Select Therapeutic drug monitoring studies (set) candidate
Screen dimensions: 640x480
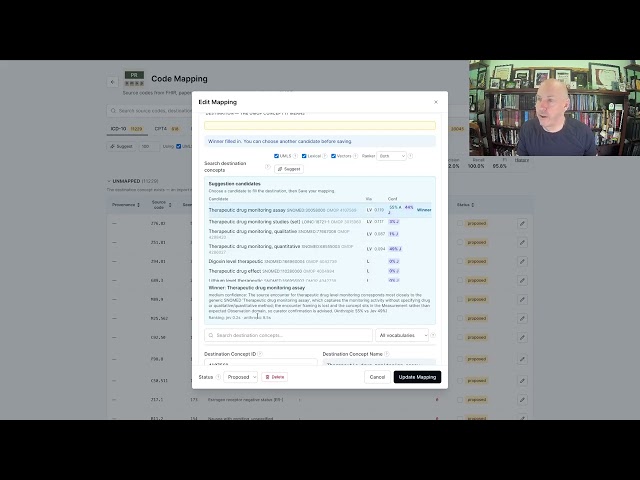tap(320, 222)
